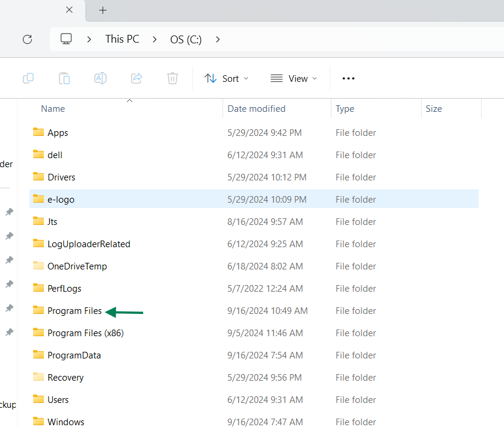Click the Share toolbar icon

click(x=137, y=78)
